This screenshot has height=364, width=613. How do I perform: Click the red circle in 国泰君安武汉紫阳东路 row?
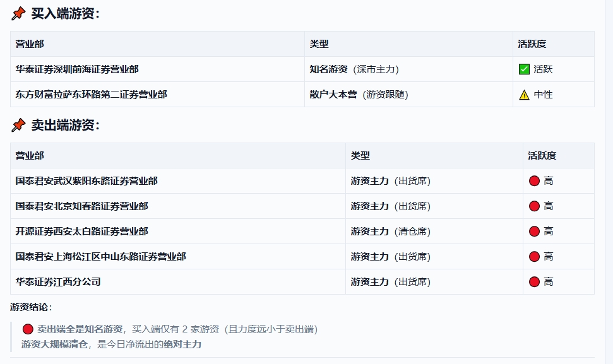click(534, 181)
